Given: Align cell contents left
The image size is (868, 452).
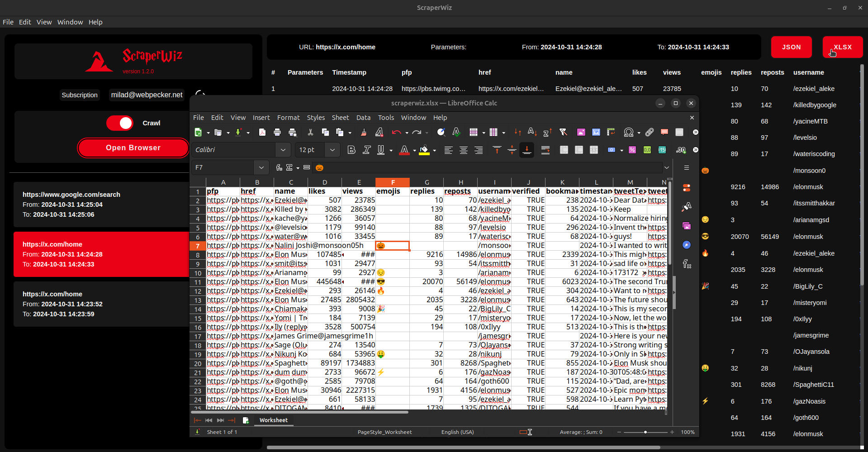Looking at the screenshot, I should point(448,150).
